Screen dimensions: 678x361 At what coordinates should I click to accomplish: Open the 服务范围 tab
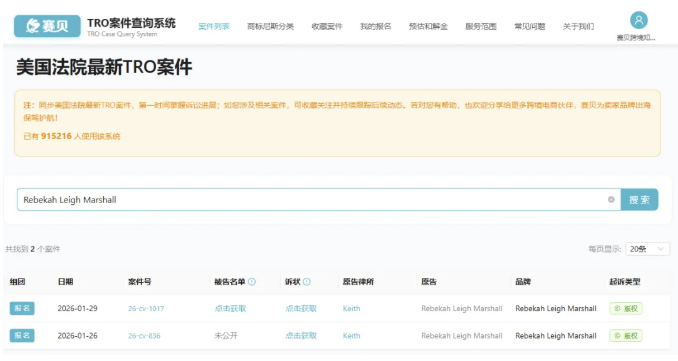[481, 26]
